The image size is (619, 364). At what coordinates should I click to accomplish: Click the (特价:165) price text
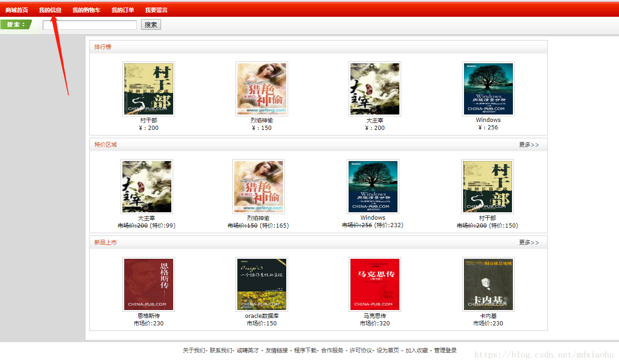[274, 226]
